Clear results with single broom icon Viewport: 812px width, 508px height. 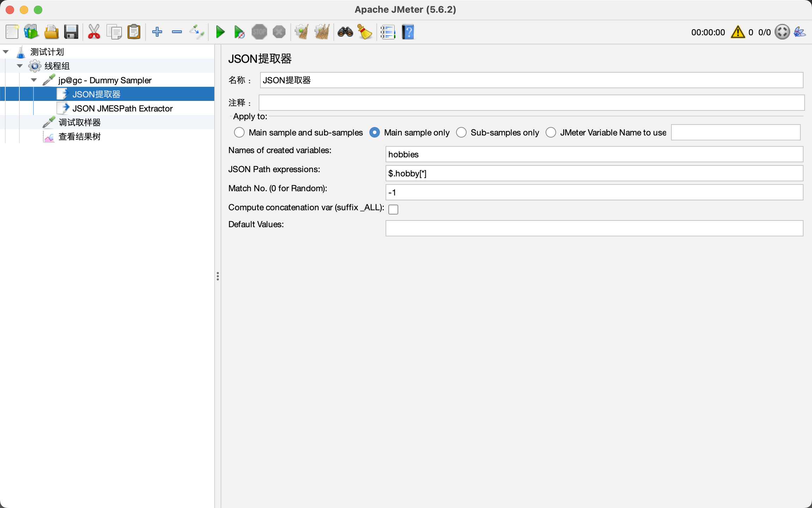(x=302, y=32)
